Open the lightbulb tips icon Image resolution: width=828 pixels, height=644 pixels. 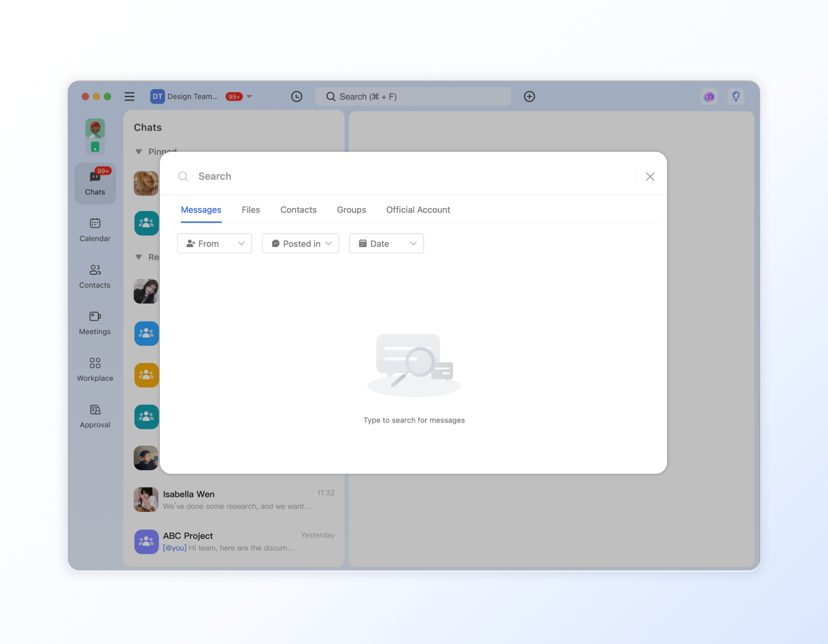coord(735,97)
